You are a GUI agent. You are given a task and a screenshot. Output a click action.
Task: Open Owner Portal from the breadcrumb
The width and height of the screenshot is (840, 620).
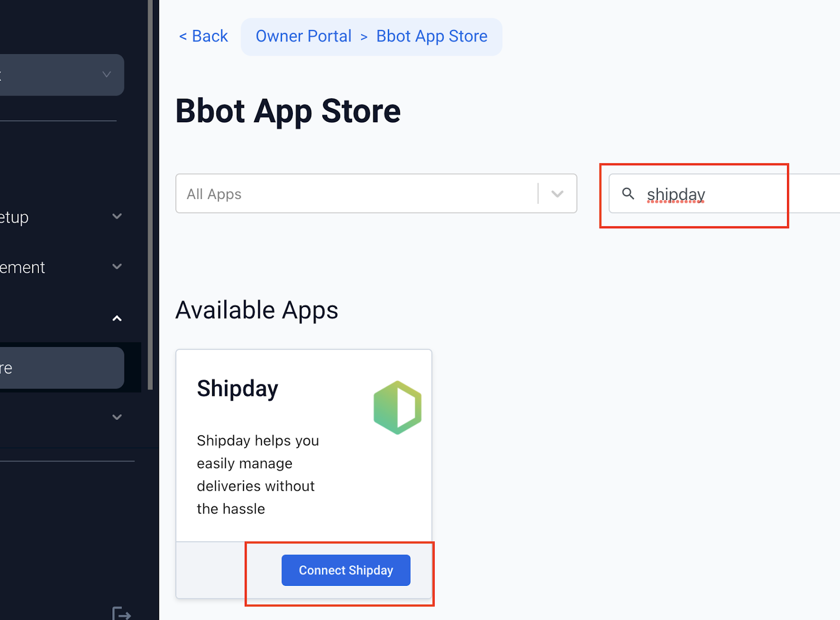point(303,36)
